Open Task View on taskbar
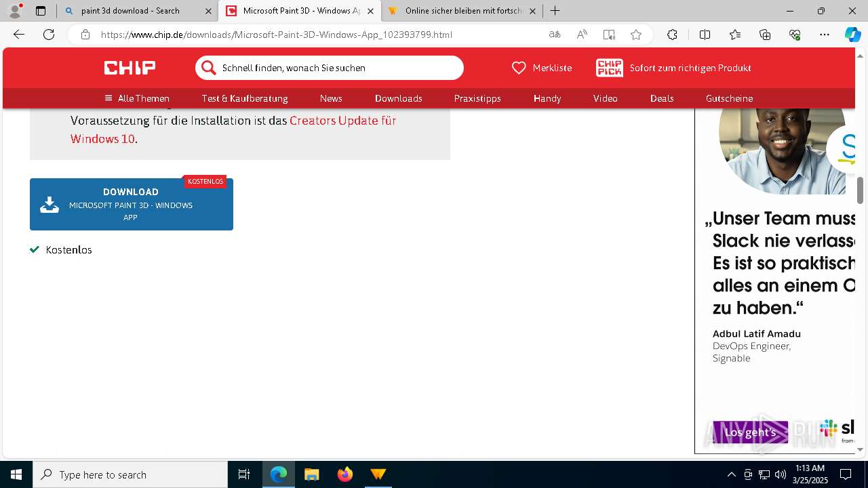 244,474
